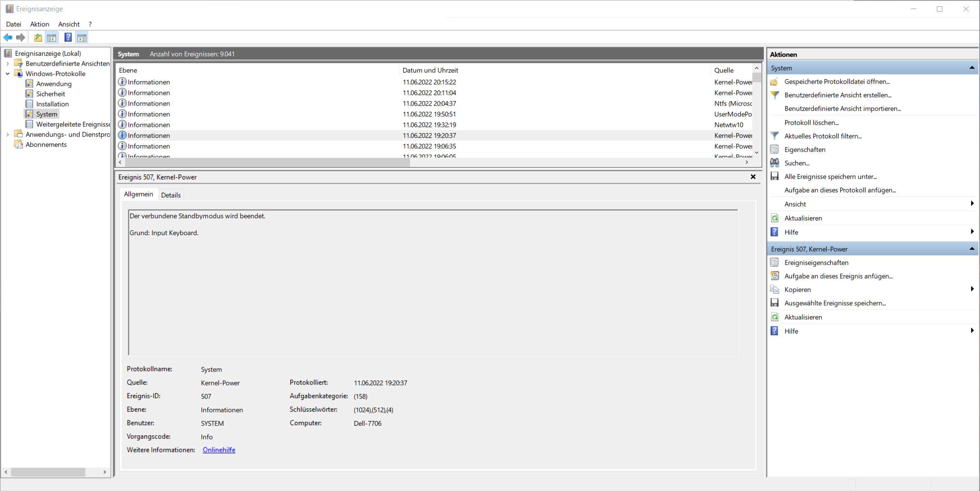Click the filter icon for Aktuelles Protokoll filtern
Screen dimensions: 980x491
coord(775,136)
